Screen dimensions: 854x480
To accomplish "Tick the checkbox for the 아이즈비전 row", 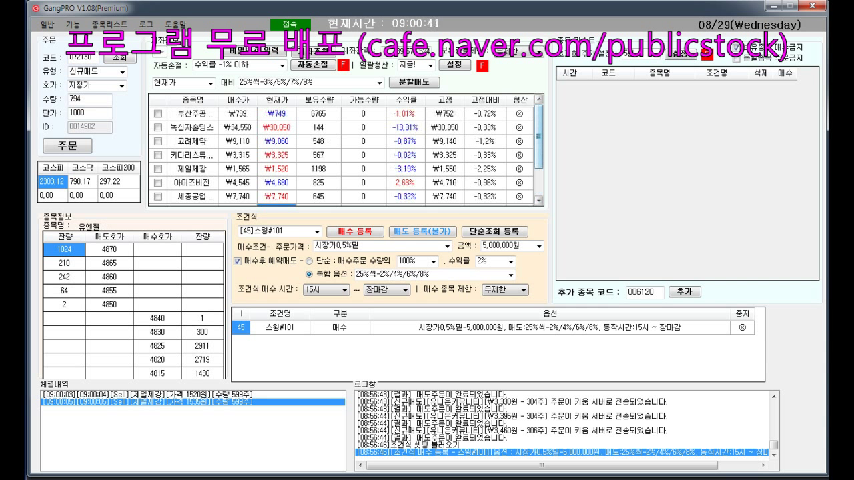I will click(158, 183).
